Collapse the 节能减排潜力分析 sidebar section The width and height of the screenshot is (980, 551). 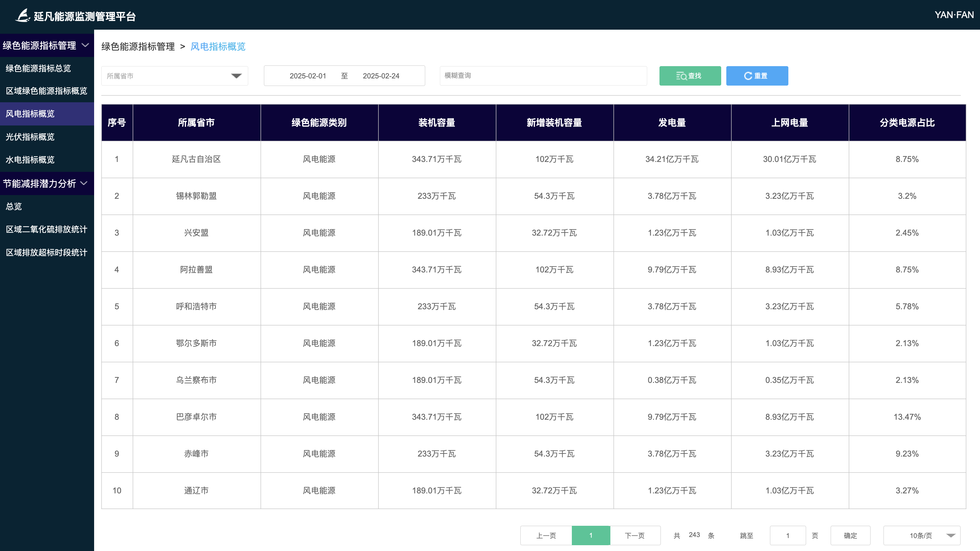tap(84, 183)
